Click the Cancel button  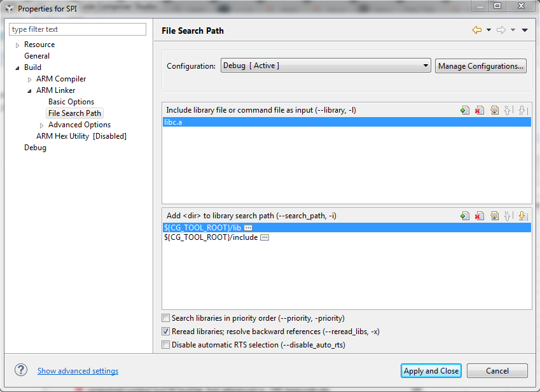point(497,370)
